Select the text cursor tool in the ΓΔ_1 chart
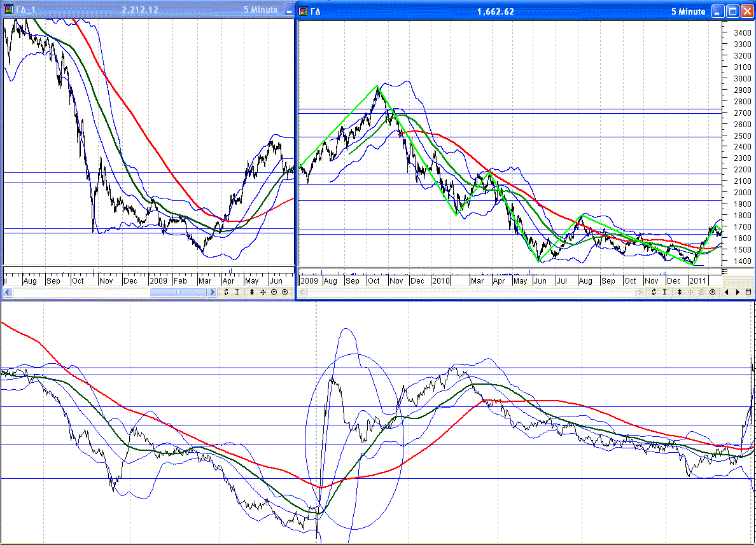The image size is (756, 545). pyautogui.click(x=237, y=292)
